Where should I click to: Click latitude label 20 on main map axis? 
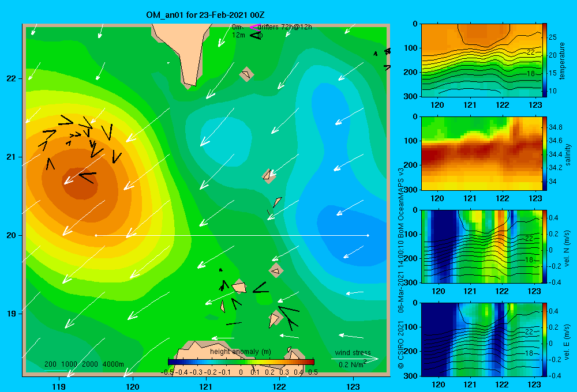pos(11,235)
